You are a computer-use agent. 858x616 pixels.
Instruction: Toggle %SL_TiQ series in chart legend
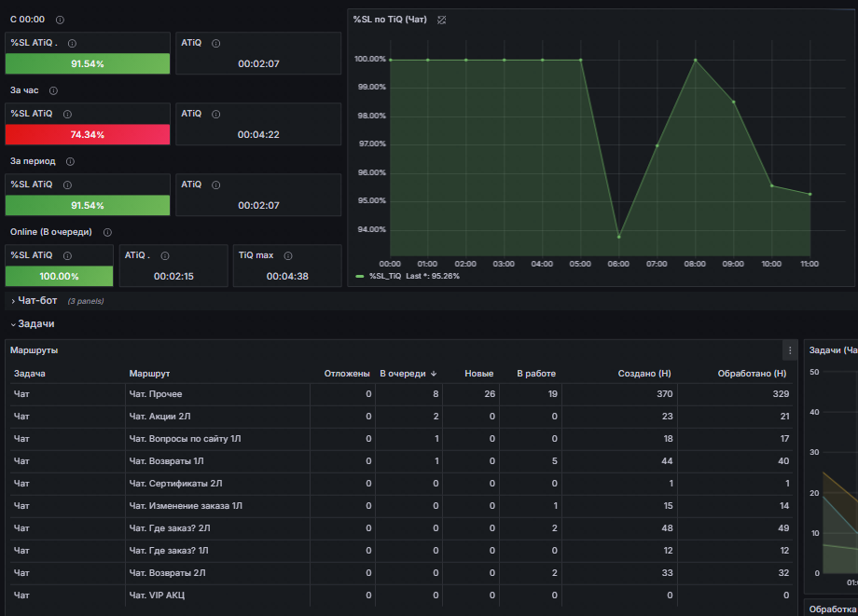point(384,276)
